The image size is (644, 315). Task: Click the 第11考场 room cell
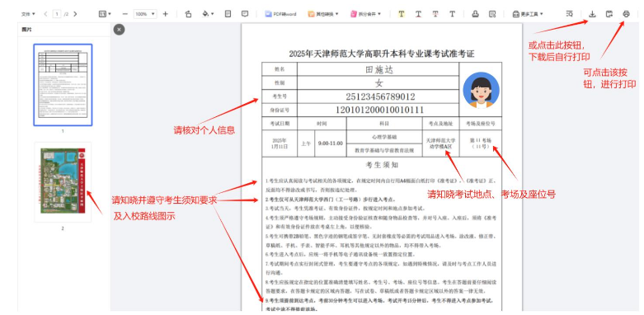pos(480,143)
